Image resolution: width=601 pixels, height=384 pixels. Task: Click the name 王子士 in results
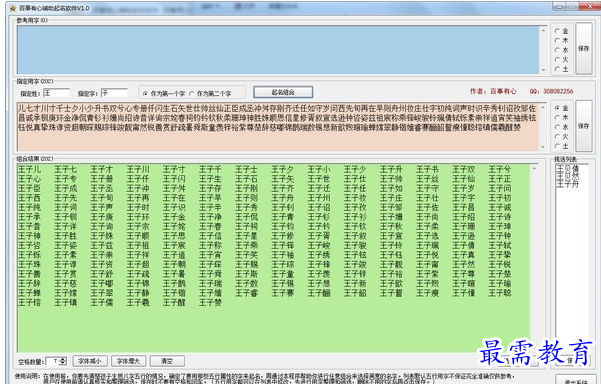click(x=246, y=169)
